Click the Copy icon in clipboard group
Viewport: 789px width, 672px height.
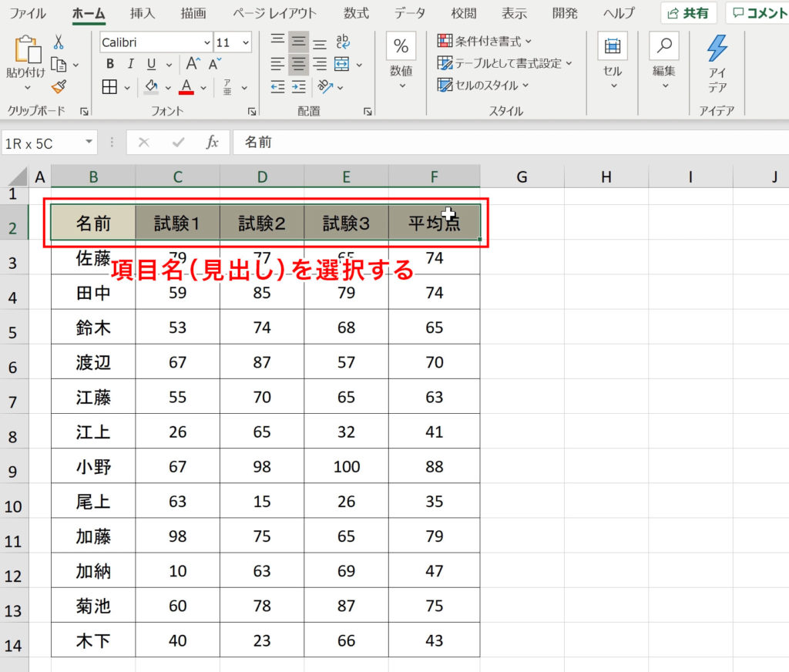(59, 65)
